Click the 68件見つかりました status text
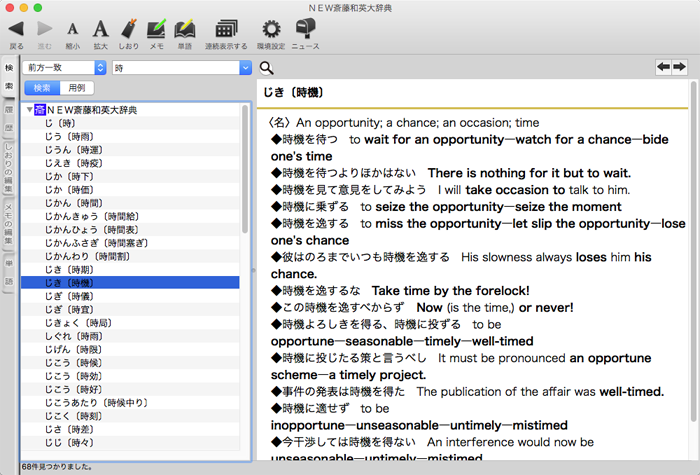The height and width of the screenshot is (475, 700). (x=57, y=467)
